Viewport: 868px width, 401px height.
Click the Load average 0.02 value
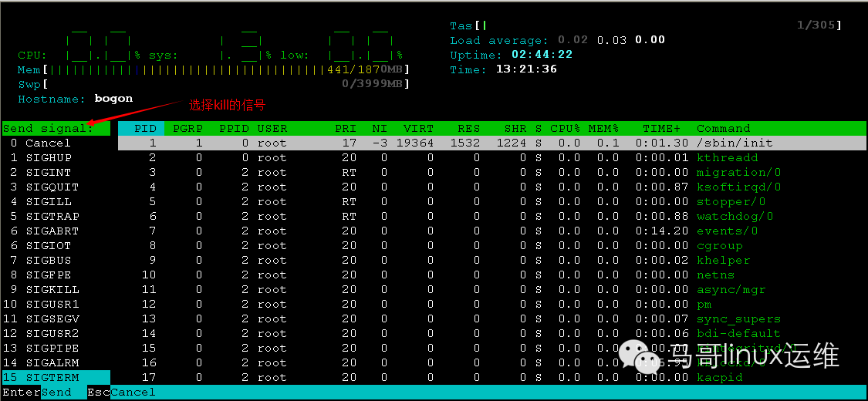pos(573,40)
